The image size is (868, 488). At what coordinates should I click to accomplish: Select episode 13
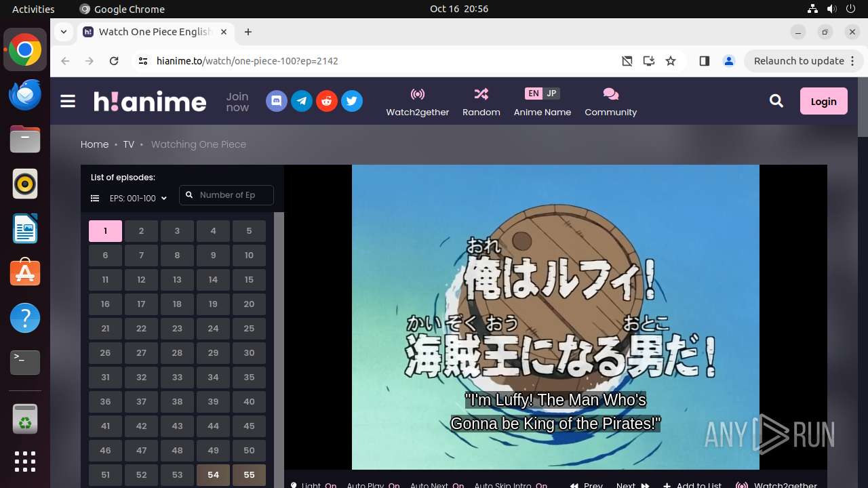click(x=177, y=280)
